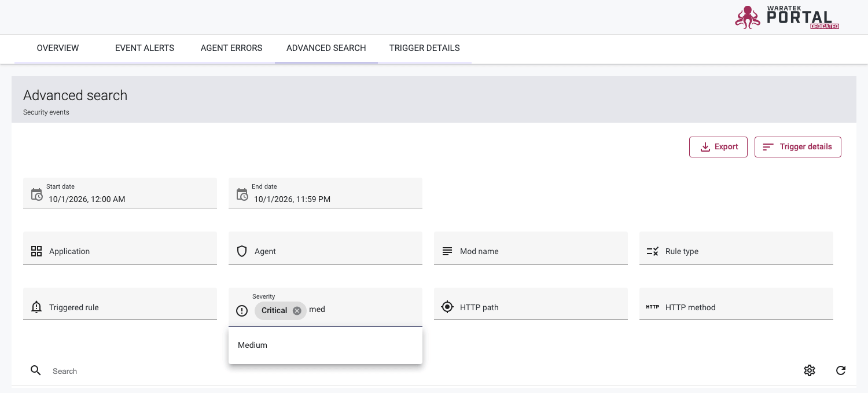Click the Triggered rule bell icon

(36, 307)
